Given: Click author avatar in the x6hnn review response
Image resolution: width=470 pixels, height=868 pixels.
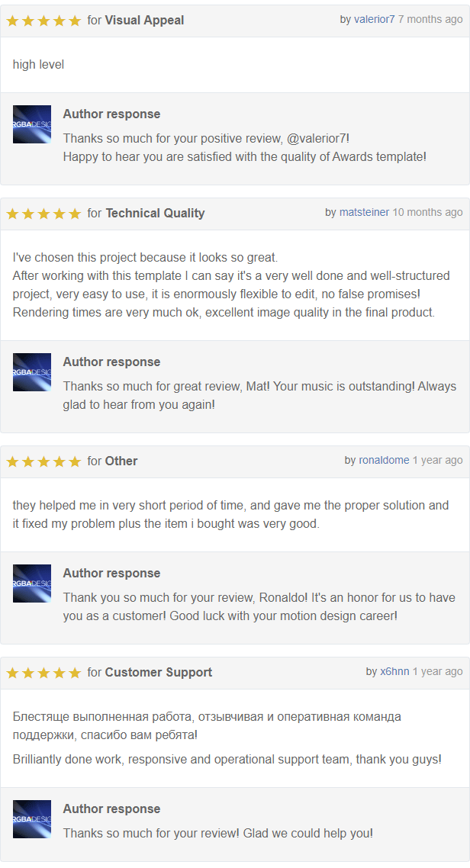Looking at the screenshot, I should tap(32, 819).
